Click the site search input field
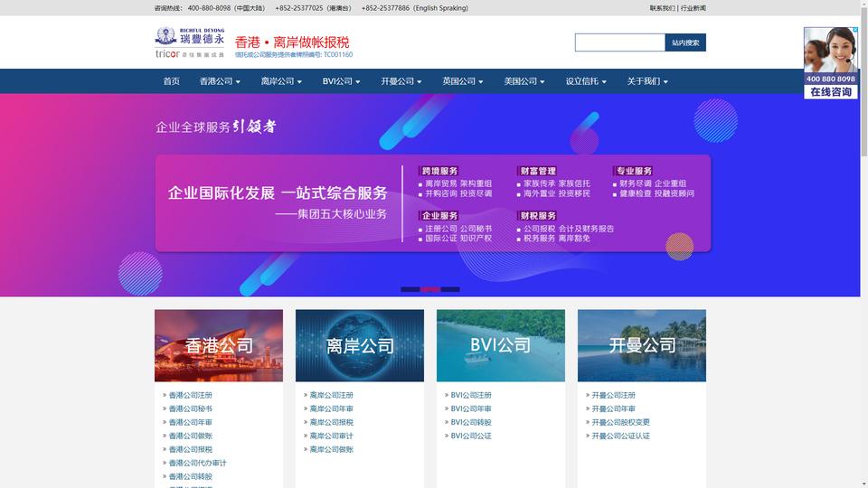Image resolution: width=868 pixels, height=488 pixels. click(620, 42)
